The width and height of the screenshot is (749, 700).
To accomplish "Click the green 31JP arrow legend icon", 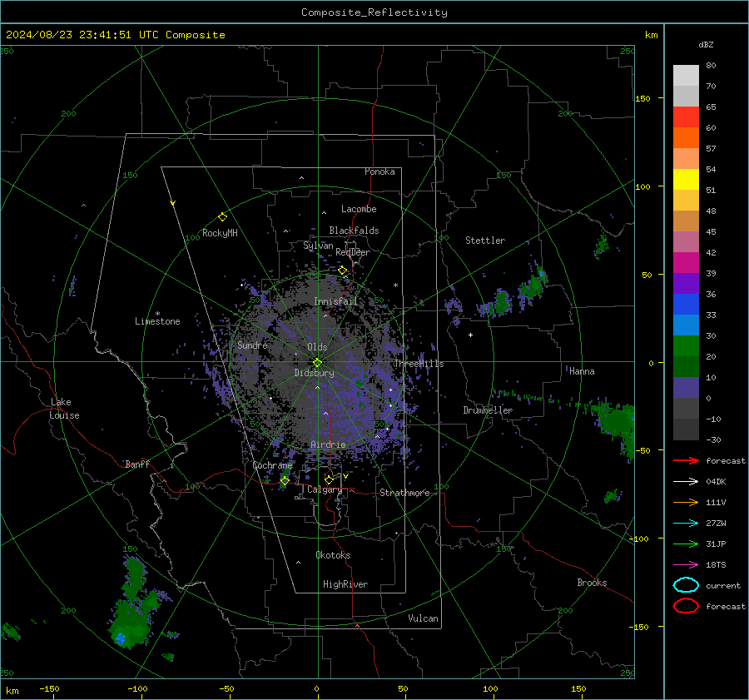I will tap(686, 544).
